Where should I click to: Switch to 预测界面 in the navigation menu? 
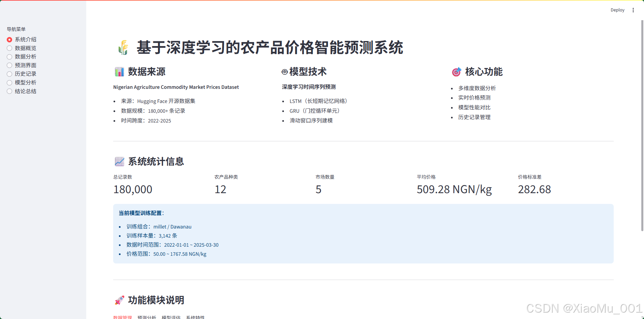pos(22,65)
